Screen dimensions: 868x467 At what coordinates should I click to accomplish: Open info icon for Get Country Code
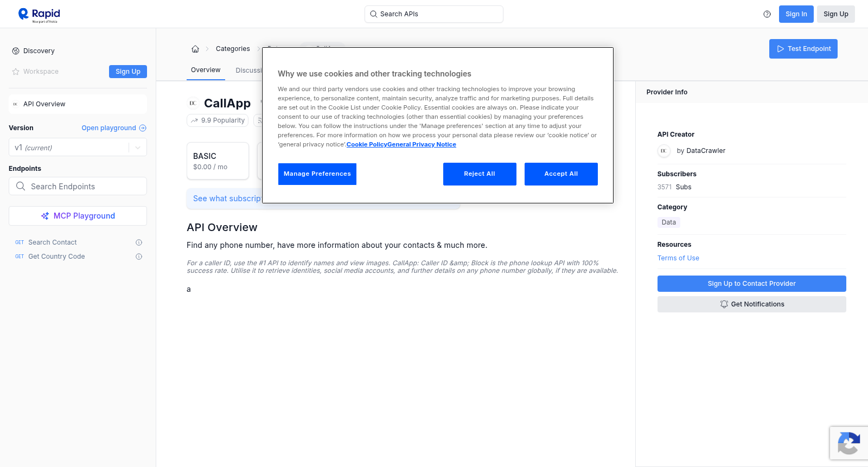click(x=139, y=257)
